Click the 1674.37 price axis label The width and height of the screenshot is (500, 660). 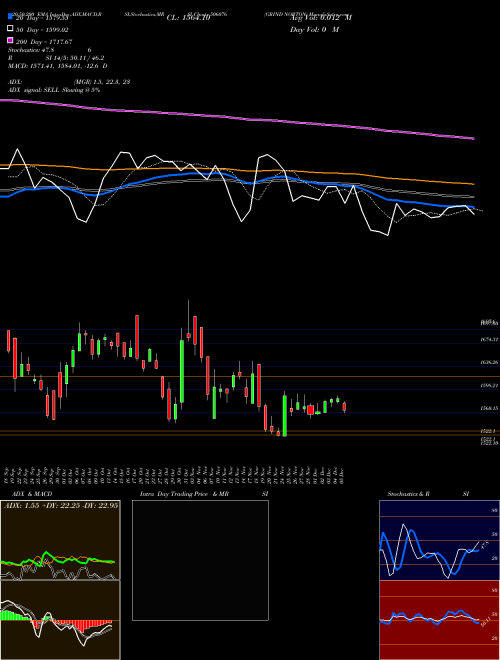pyautogui.click(x=489, y=339)
